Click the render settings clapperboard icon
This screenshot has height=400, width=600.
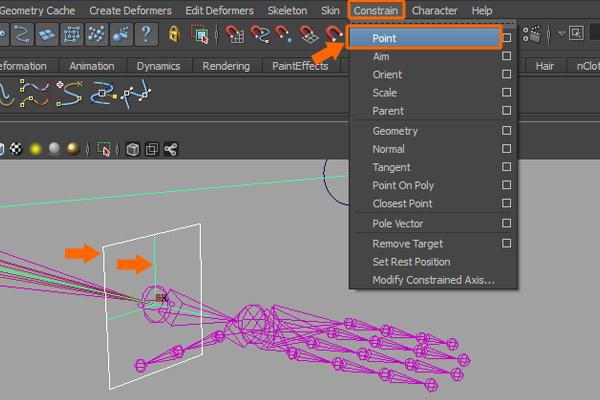click(x=536, y=34)
